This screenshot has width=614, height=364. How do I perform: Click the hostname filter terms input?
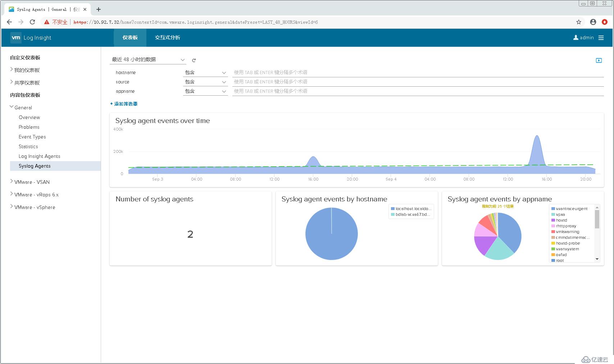(418, 72)
